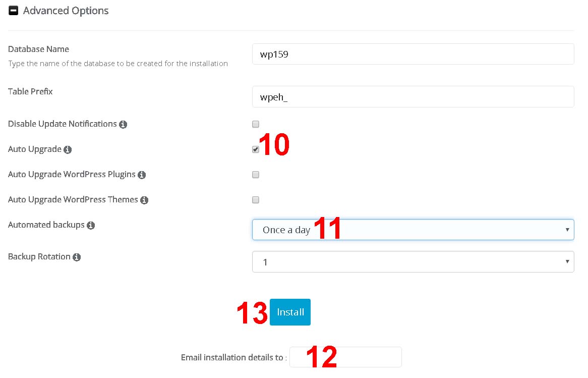The width and height of the screenshot is (588, 378).
Task: Click the Auto Upgrade info icon
Action: (68, 150)
